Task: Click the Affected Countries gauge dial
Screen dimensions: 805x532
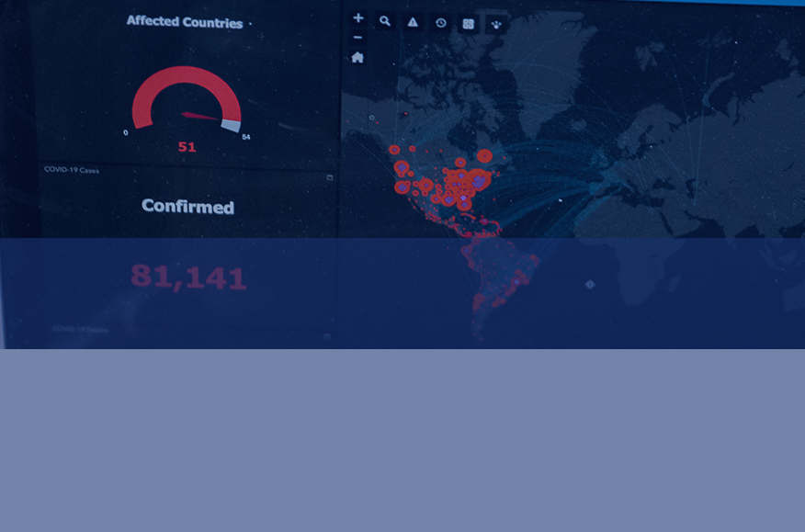Action: pyautogui.click(x=187, y=99)
